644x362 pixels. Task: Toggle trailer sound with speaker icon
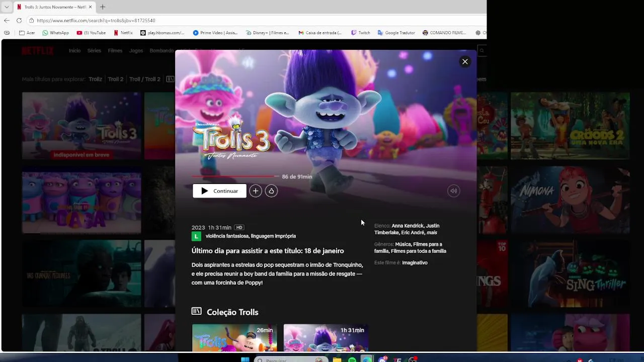point(453,191)
